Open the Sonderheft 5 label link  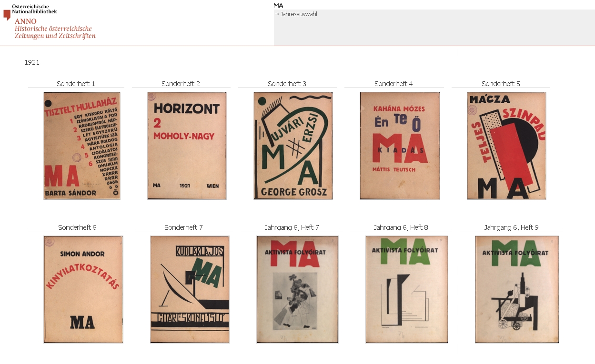[x=501, y=84]
